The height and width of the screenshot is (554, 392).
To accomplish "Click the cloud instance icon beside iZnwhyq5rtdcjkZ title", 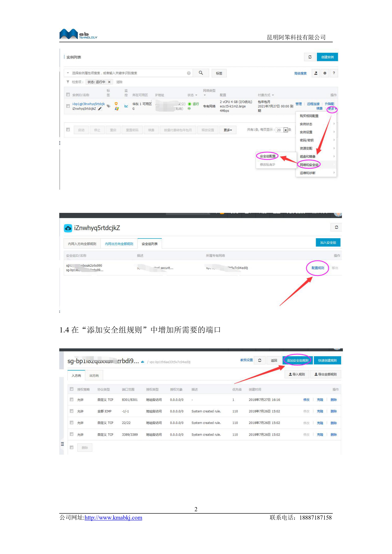I will point(68,228).
